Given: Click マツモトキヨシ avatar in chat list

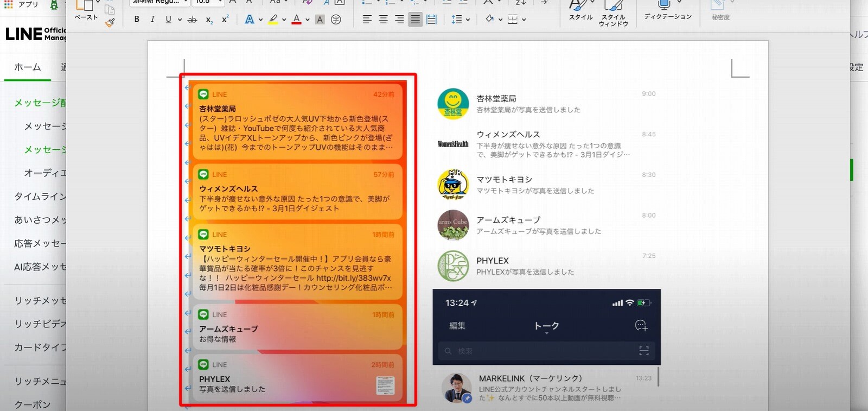Looking at the screenshot, I should click(x=453, y=185).
